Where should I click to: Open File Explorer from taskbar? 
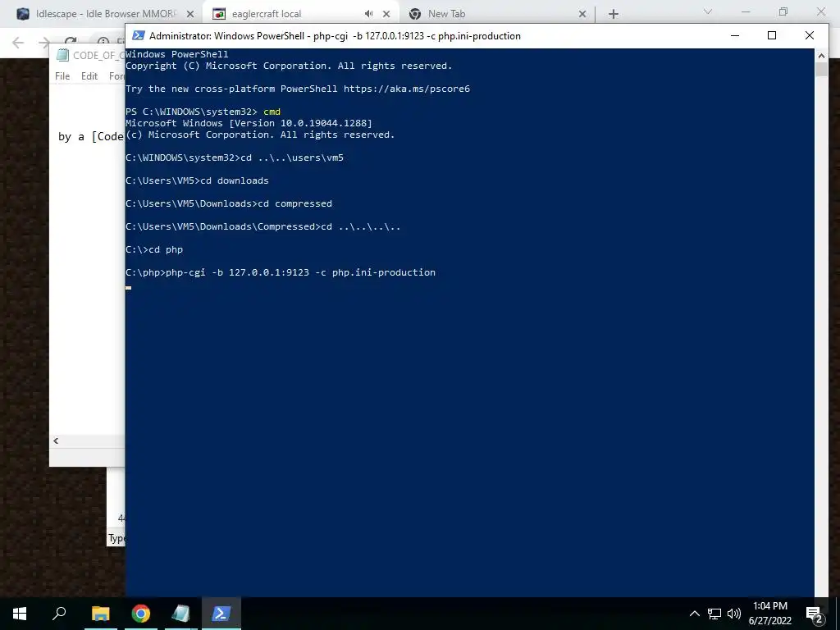101,614
